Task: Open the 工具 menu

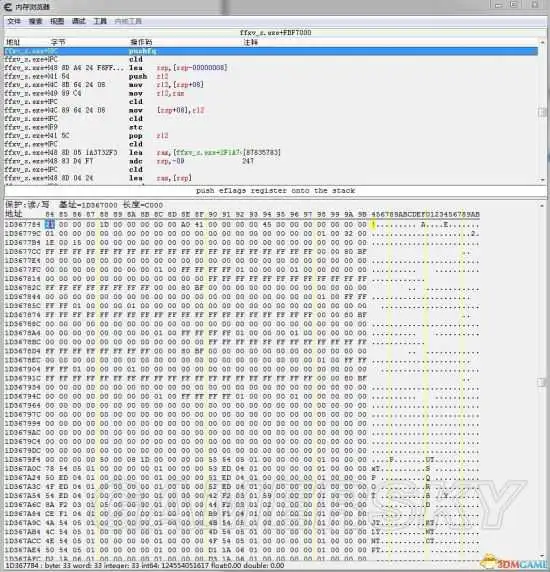Action: [100, 21]
